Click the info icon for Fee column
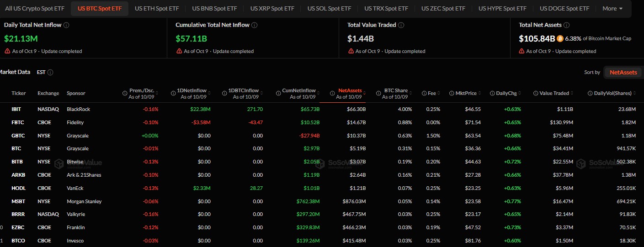This screenshot has width=644, height=247. (x=424, y=93)
